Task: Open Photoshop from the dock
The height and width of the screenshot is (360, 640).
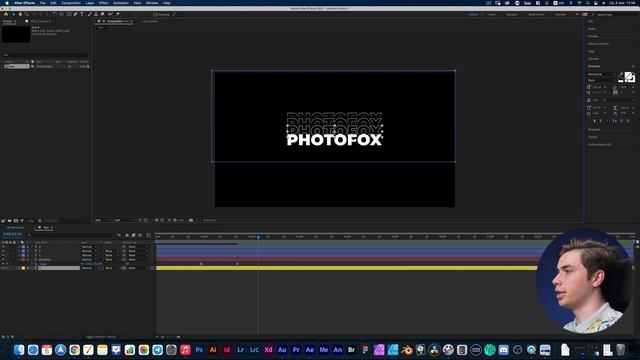Action: coord(199,350)
